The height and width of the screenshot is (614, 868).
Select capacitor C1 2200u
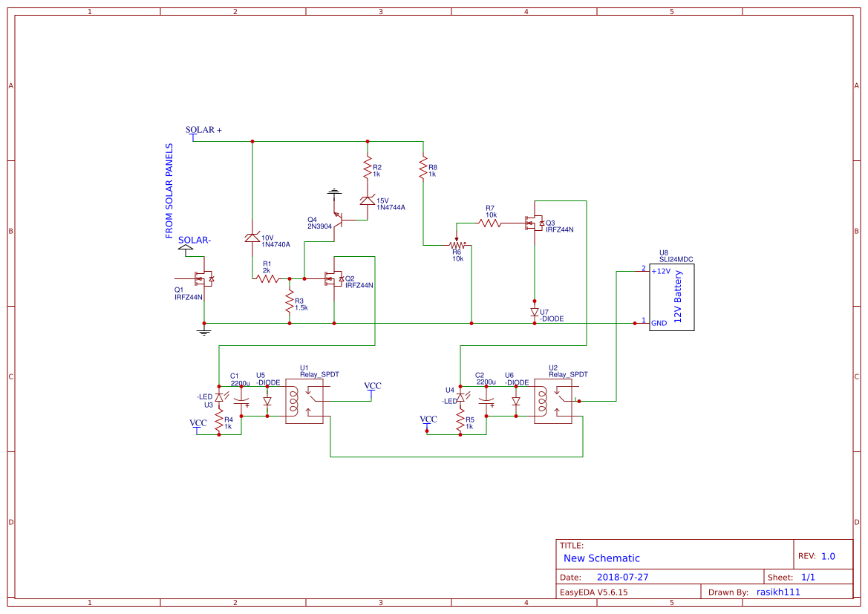241,401
